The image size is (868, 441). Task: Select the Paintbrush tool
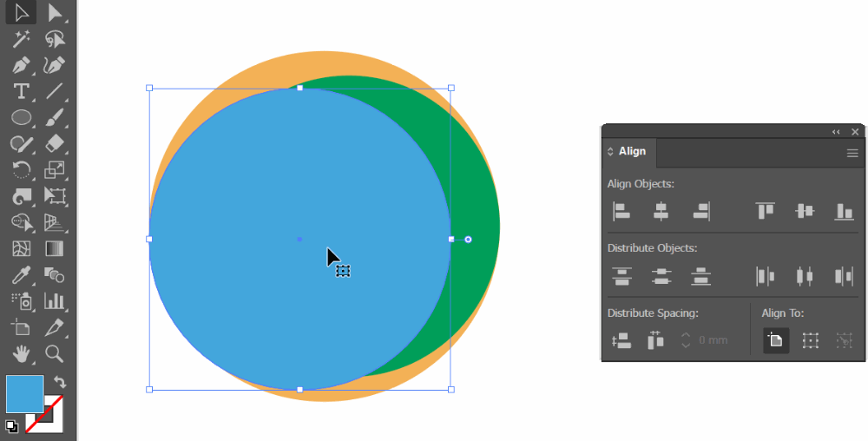[54, 117]
